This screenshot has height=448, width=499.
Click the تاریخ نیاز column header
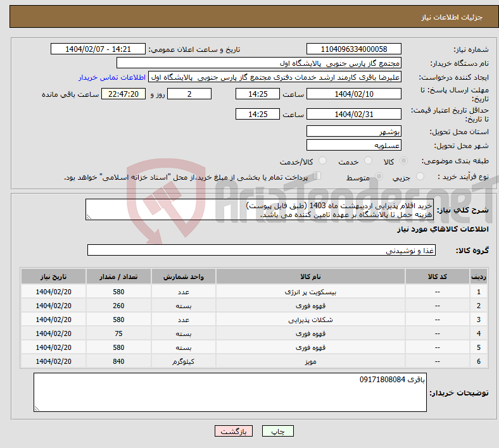[x=53, y=277]
